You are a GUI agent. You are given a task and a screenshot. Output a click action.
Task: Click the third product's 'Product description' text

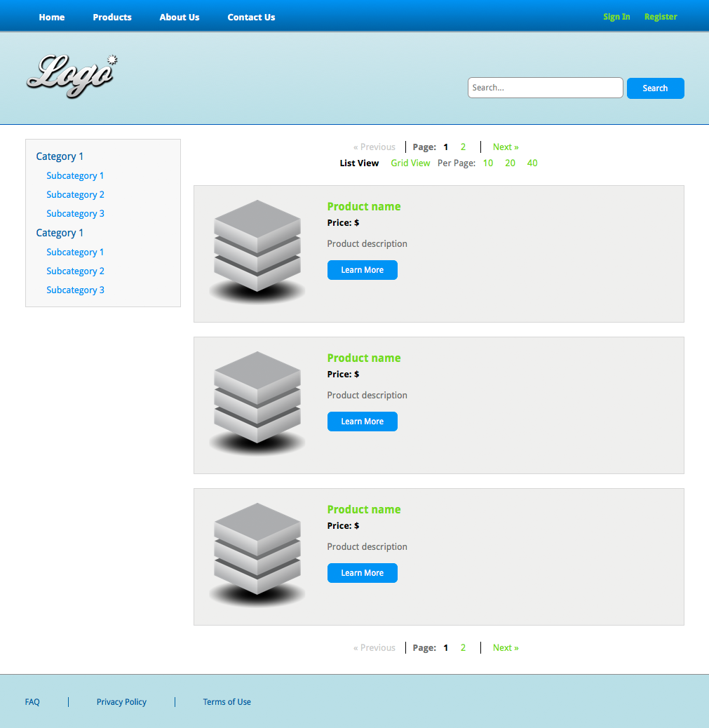tap(367, 546)
